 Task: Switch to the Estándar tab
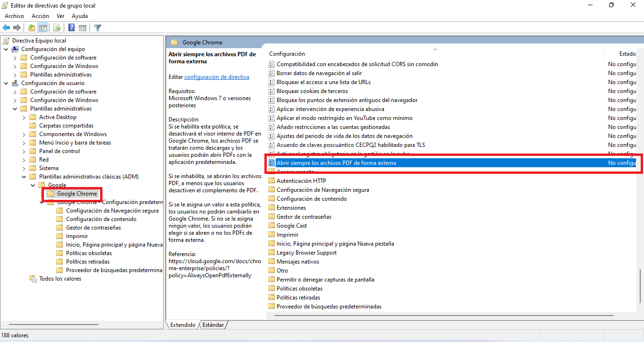coord(213,325)
